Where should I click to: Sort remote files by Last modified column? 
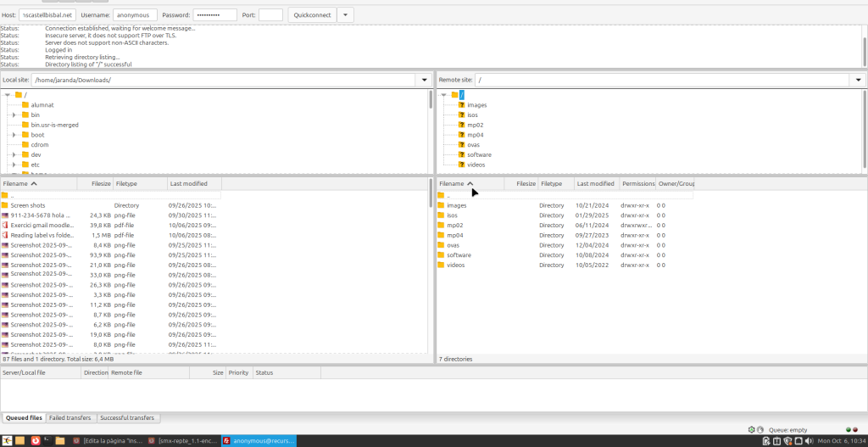click(x=596, y=183)
